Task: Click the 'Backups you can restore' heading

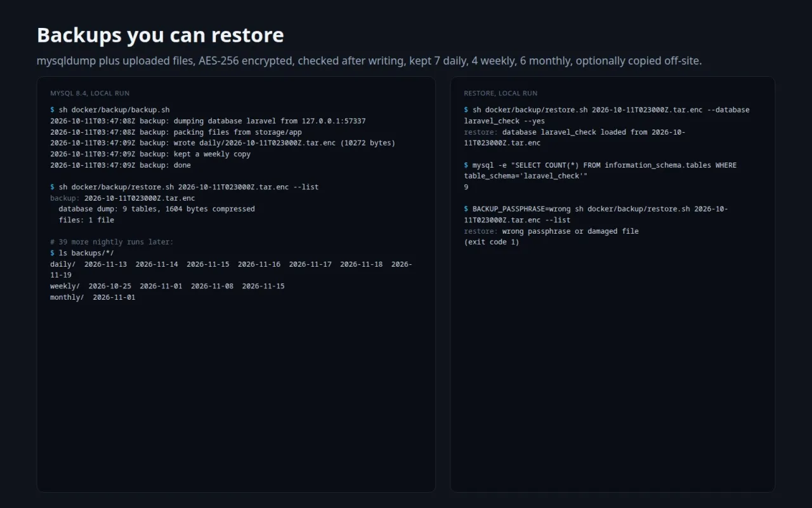Action: tap(160, 35)
